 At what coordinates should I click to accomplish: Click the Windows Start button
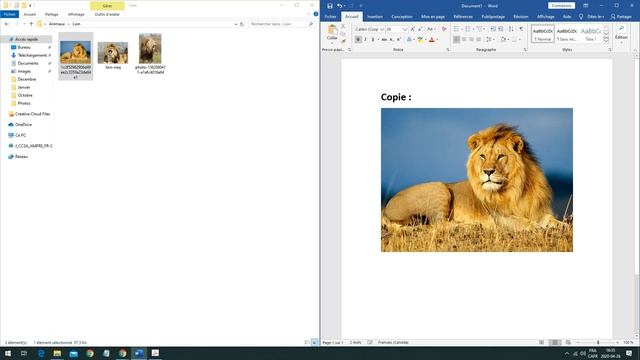click(8, 353)
